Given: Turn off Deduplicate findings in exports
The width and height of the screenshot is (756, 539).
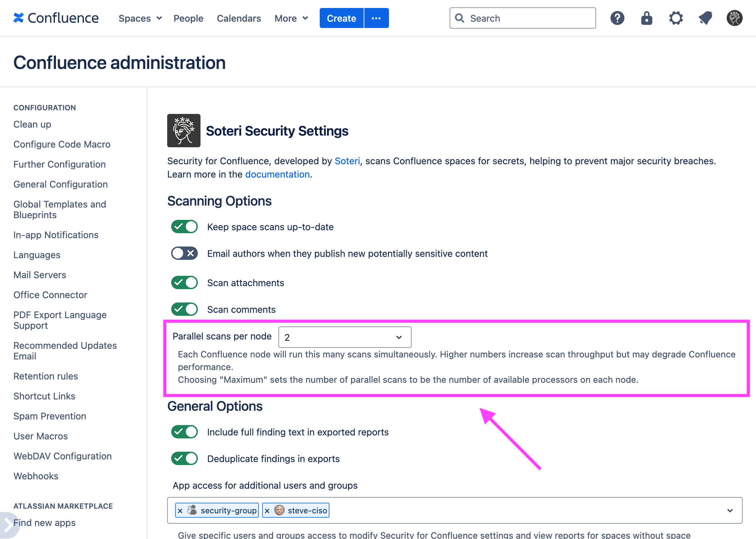Looking at the screenshot, I should [x=184, y=458].
